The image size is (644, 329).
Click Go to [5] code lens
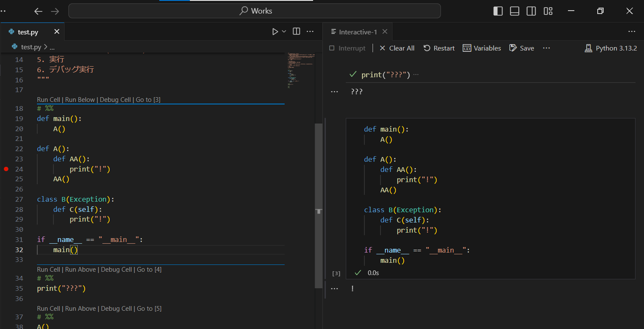pyautogui.click(x=149, y=309)
